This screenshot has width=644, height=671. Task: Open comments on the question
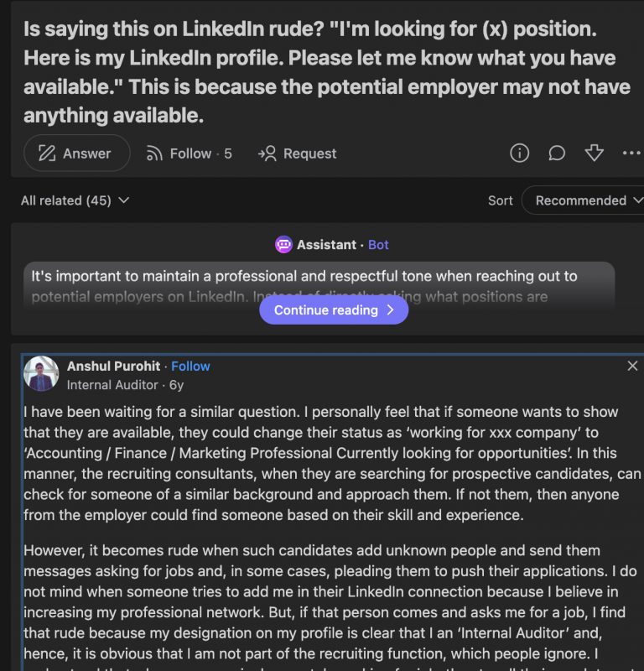tap(556, 153)
